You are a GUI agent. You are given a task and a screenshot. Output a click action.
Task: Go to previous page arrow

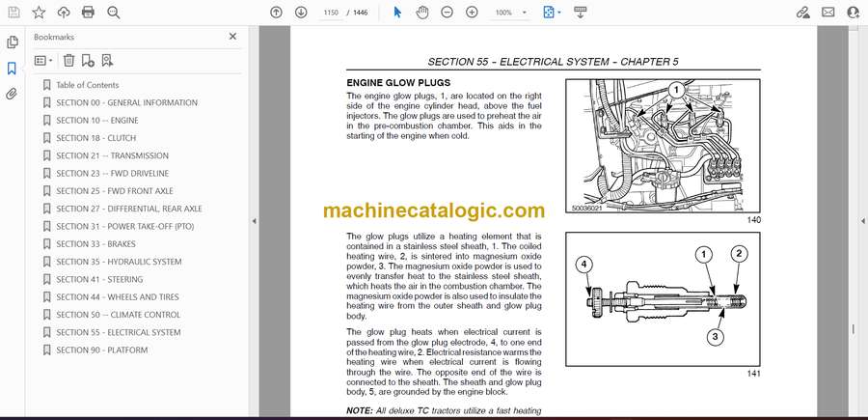click(276, 13)
